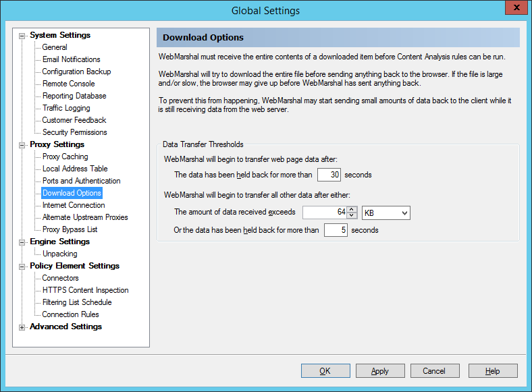This screenshot has height=392, width=532.
Task: Cancel the Global Settings dialog
Action: click(x=435, y=371)
